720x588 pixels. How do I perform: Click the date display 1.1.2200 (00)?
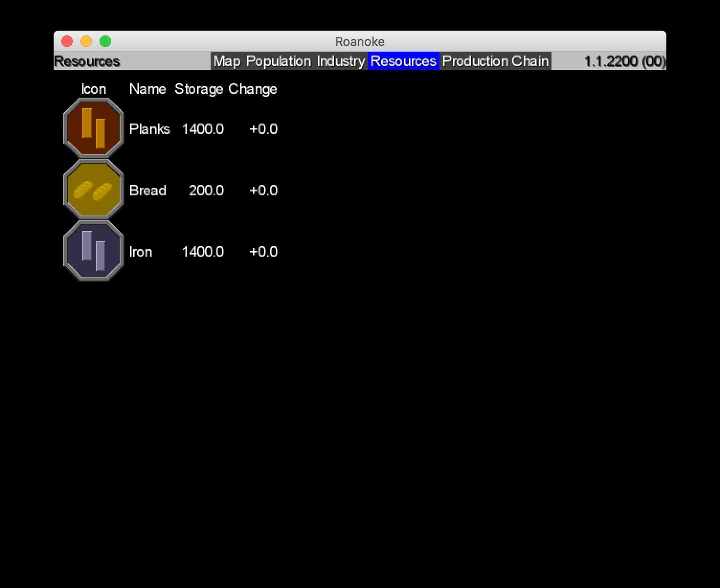(x=625, y=61)
